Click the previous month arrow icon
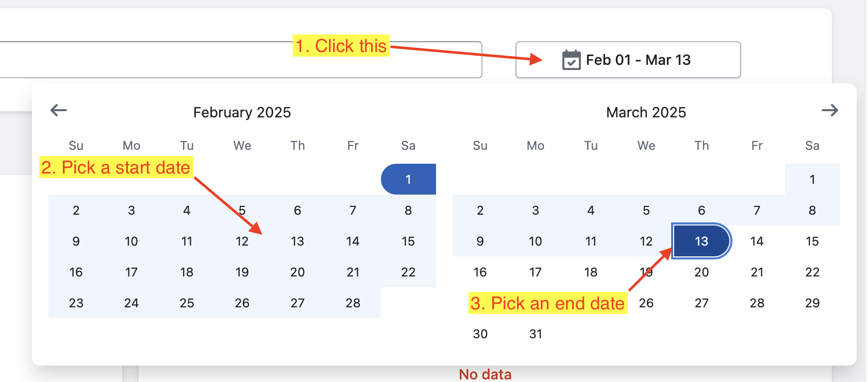Screen dimensions: 868x382 [x=59, y=110]
